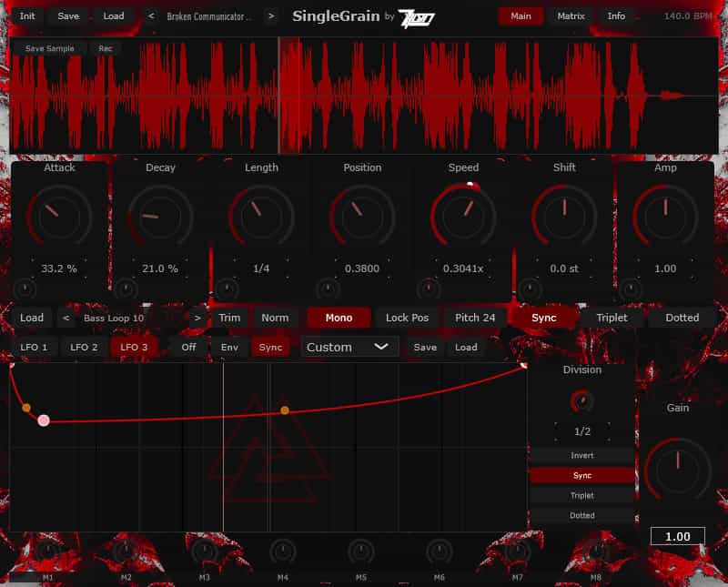
Task: Toggle grain Sync next to Triplet
Action: (x=543, y=319)
